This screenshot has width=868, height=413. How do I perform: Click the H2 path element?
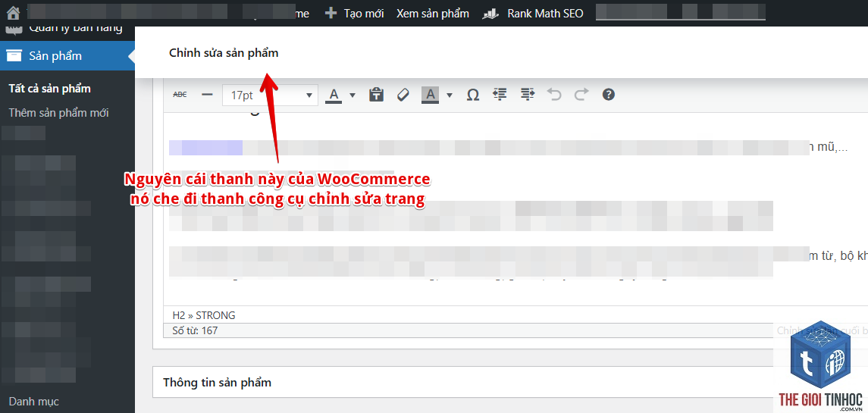(x=178, y=315)
